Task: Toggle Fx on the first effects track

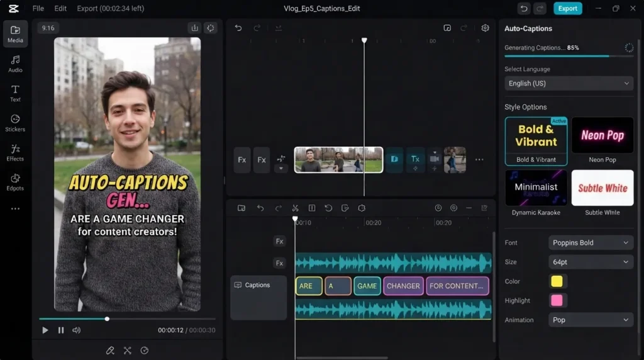Action: click(x=279, y=241)
